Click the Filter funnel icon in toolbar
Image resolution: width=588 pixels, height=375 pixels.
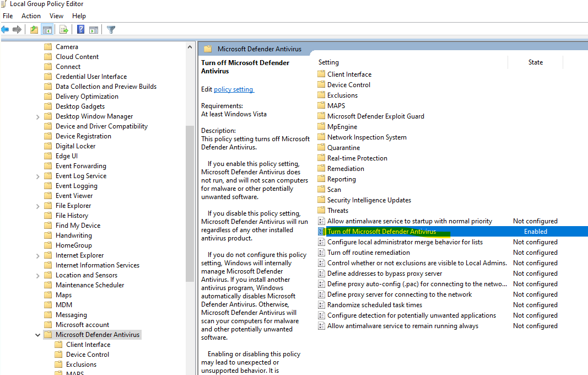coord(111,29)
